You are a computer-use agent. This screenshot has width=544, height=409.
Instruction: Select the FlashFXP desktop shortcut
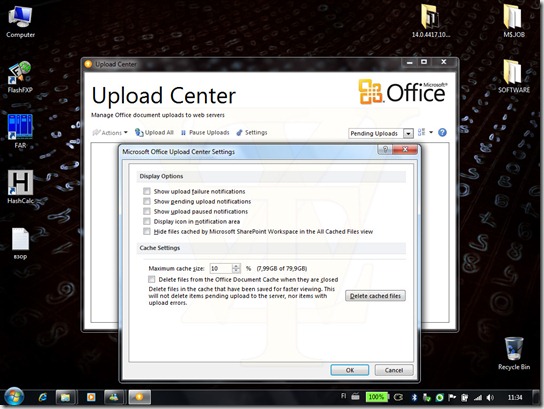(20, 77)
